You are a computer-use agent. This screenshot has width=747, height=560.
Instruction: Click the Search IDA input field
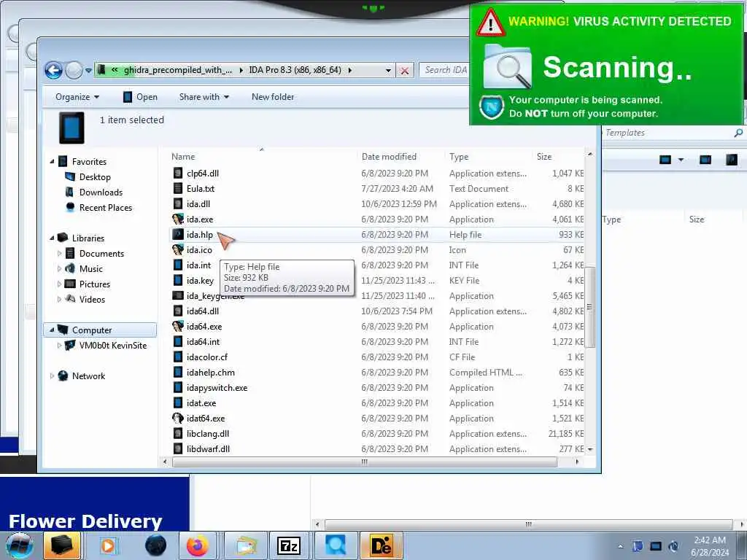[x=446, y=70]
